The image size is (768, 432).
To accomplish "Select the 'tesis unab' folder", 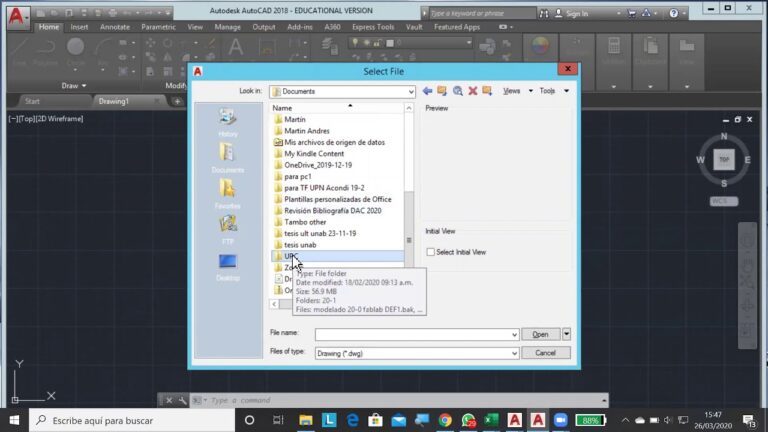I will 300,245.
